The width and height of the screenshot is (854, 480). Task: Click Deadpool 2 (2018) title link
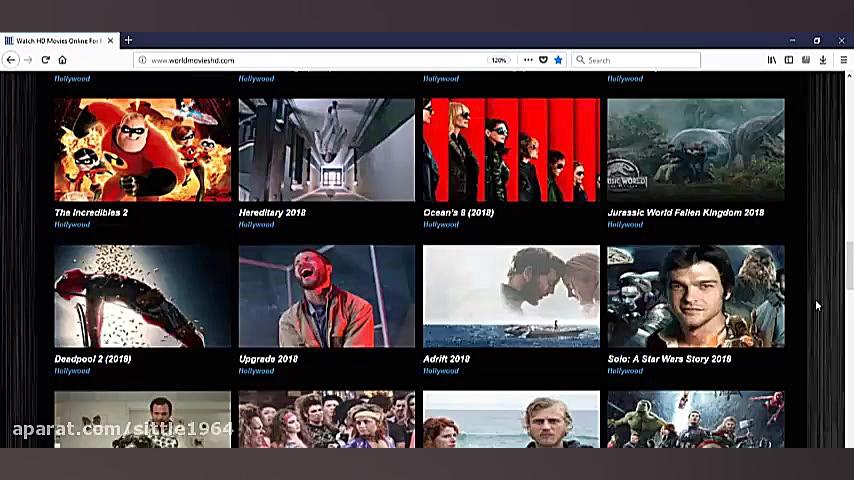pos(93,359)
